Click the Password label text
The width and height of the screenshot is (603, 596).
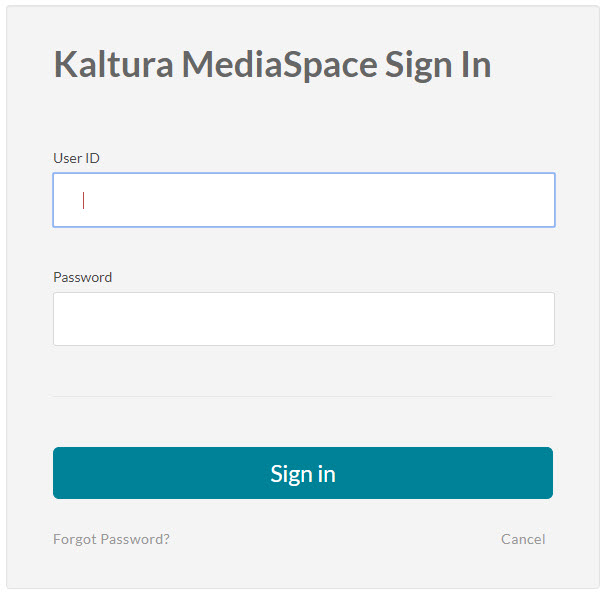(x=82, y=277)
